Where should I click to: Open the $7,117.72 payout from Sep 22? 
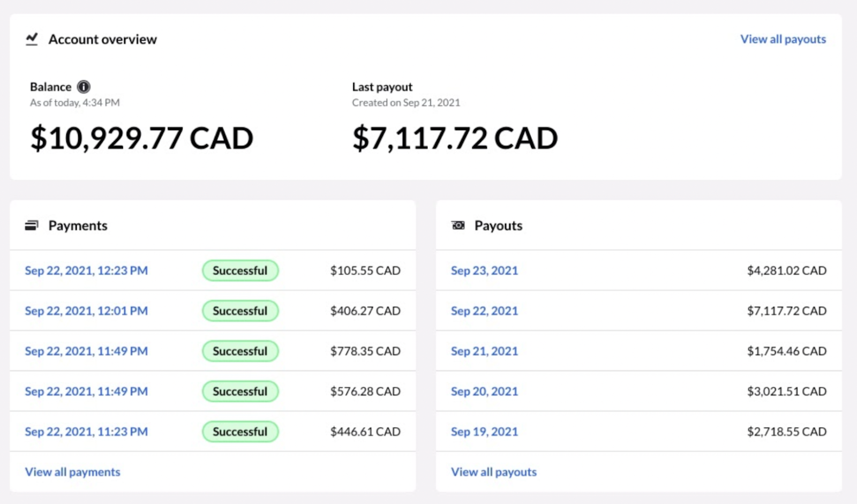click(484, 311)
